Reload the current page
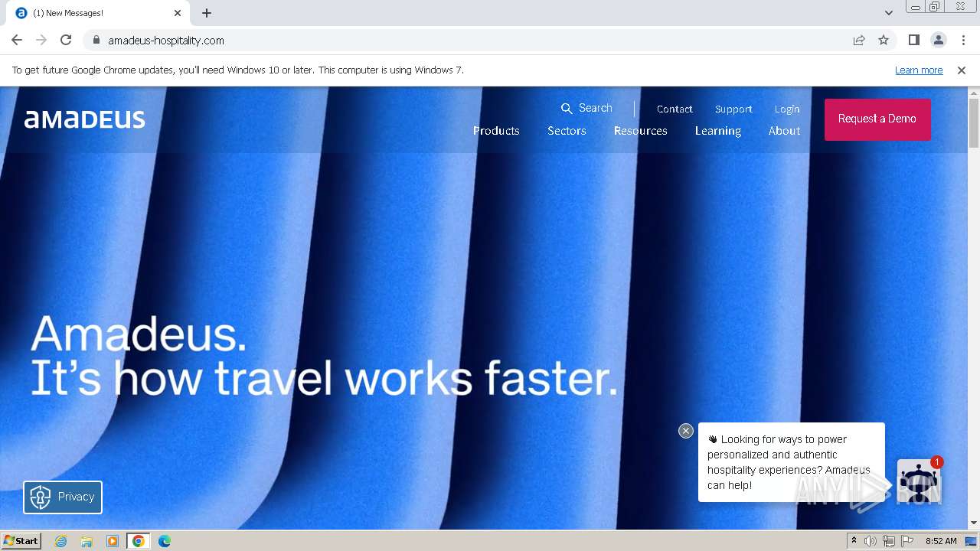 coord(66,40)
